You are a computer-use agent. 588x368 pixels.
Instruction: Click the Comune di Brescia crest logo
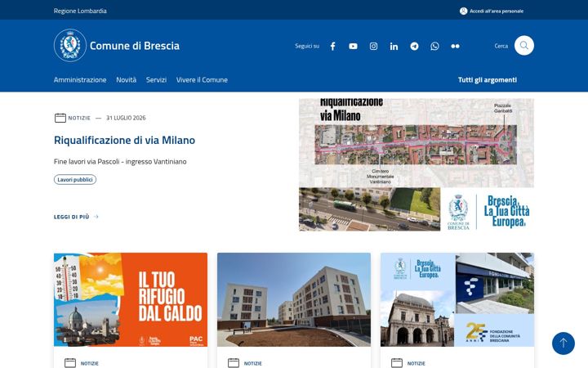70,46
